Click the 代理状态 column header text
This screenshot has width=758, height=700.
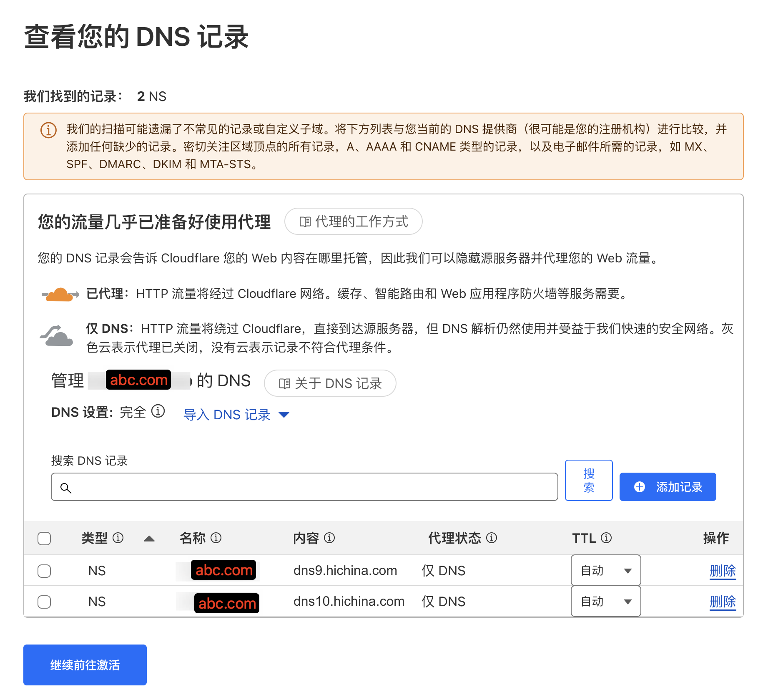pyautogui.click(x=454, y=538)
